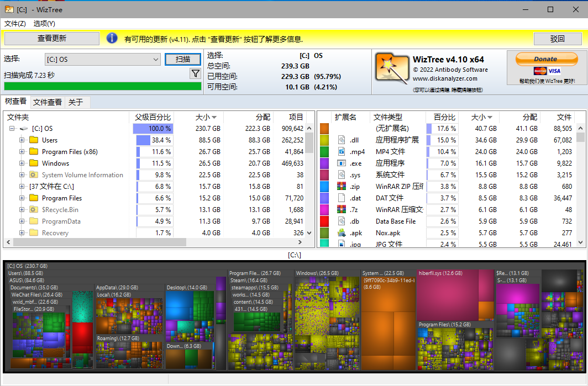This screenshot has width=588, height=386.
Task: Click the green swatch for .mp4
Action: click(324, 152)
